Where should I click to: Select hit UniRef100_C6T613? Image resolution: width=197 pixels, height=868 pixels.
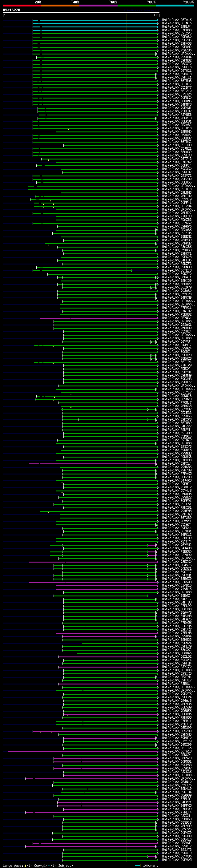(x=177, y=751)
